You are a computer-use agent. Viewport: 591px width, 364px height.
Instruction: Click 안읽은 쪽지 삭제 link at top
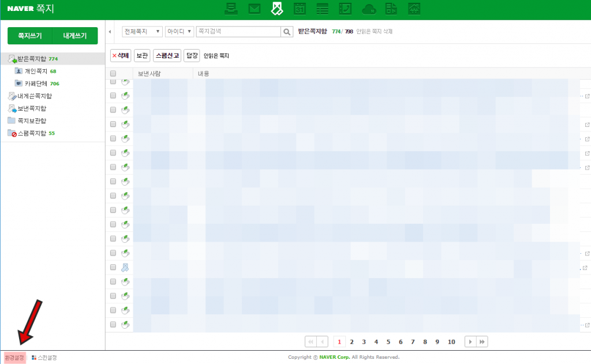click(374, 32)
